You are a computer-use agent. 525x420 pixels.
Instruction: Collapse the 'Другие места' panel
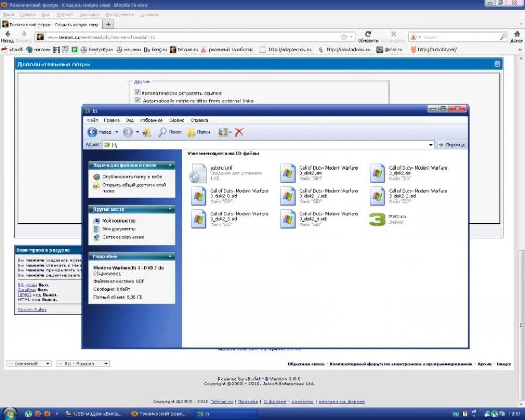click(x=170, y=209)
